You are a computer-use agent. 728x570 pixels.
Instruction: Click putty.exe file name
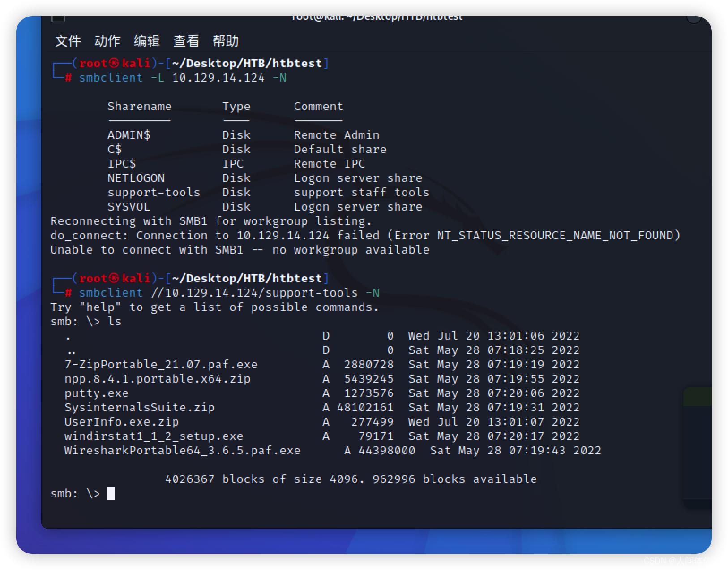tap(97, 393)
